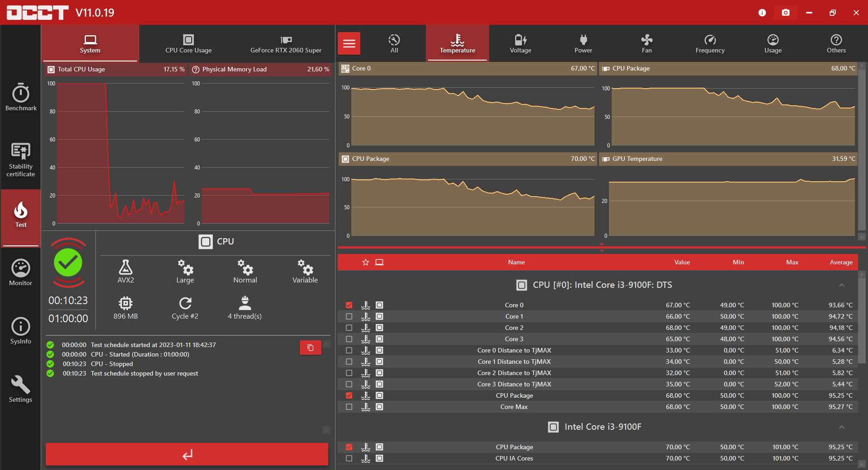
Task: Select the AVX2 instruction set option
Action: pos(126,271)
